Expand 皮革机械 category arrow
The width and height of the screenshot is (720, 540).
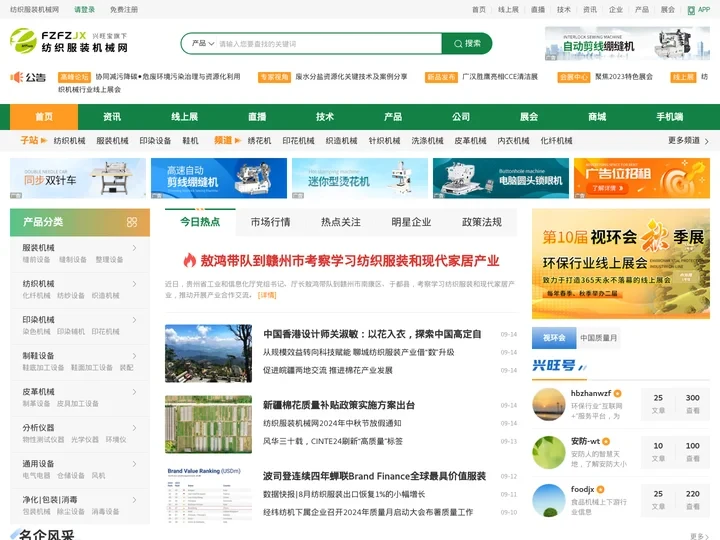[x=134, y=392]
